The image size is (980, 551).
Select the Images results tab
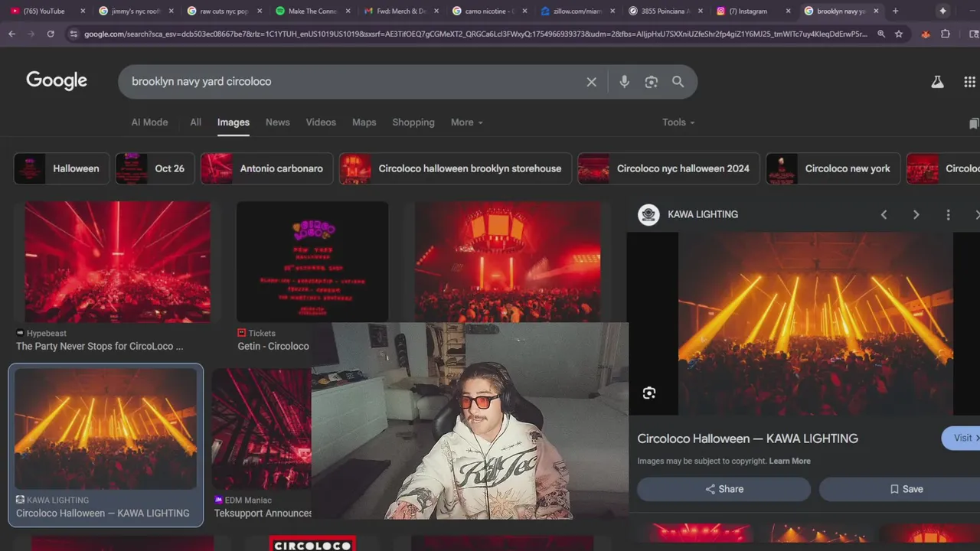234,122
